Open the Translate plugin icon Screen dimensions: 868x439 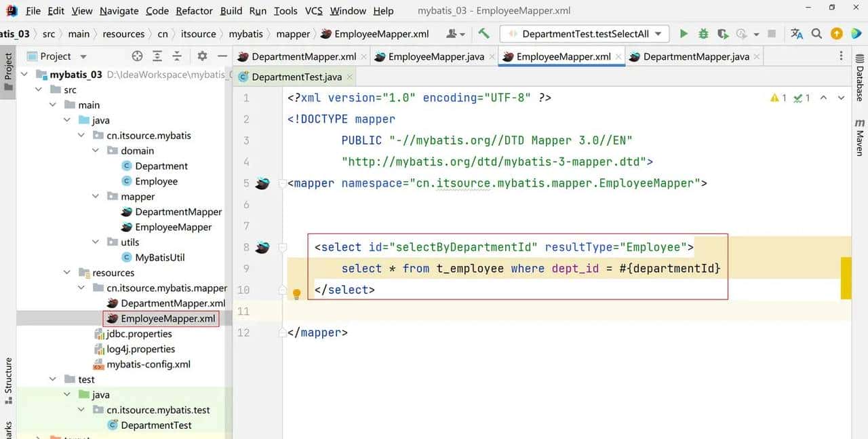[x=797, y=34]
